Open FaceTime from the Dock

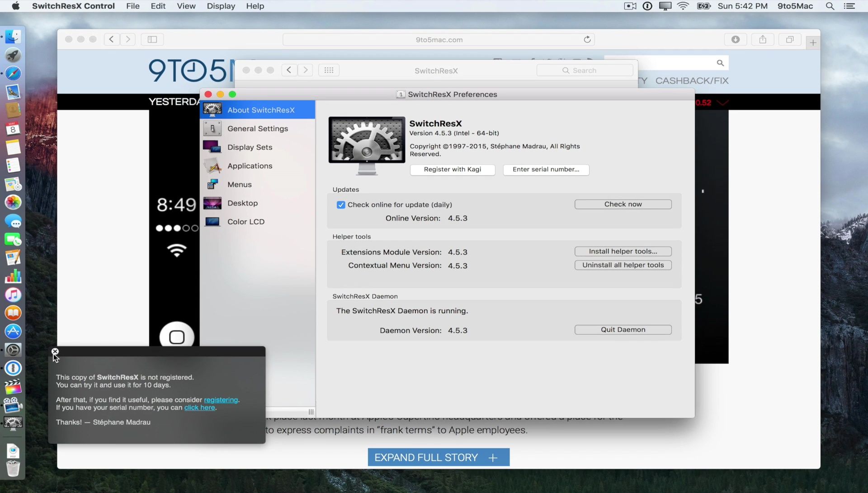[x=13, y=239]
